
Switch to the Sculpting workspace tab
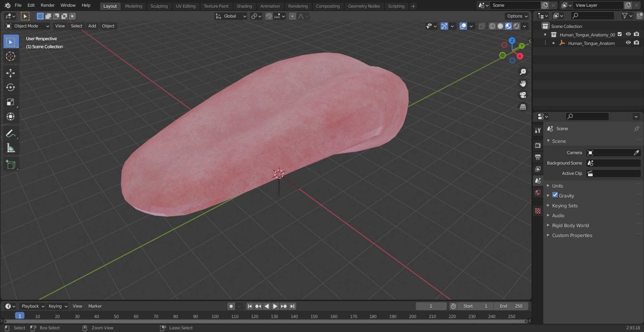click(x=159, y=6)
